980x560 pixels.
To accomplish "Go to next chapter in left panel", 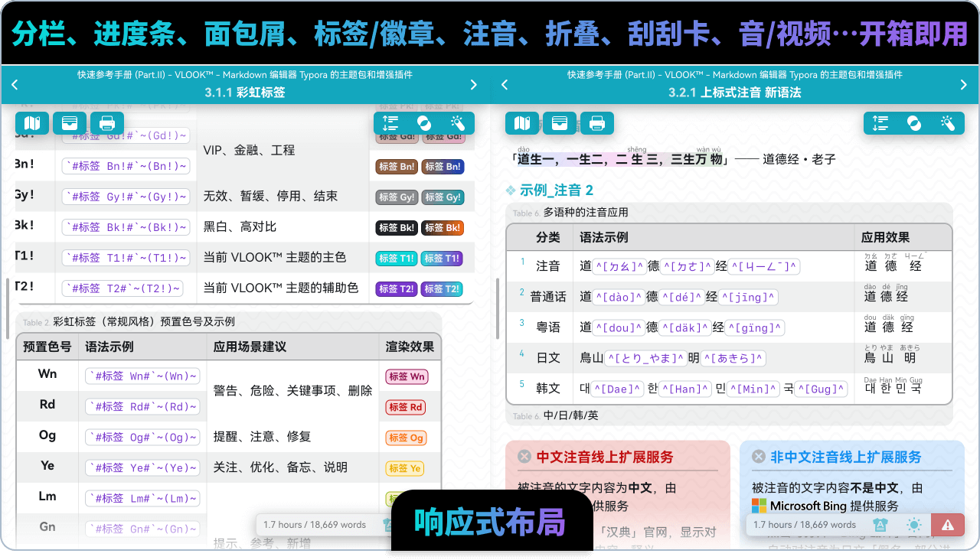I will (x=474, y=85).
